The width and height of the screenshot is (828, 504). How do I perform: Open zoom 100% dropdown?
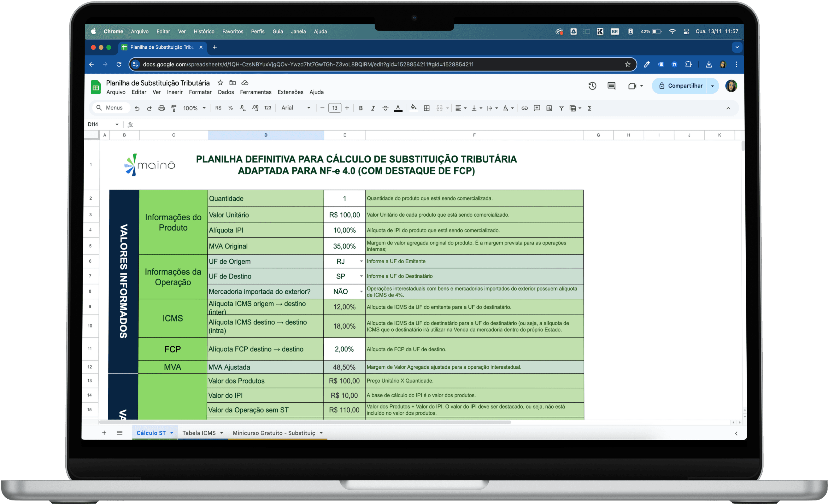coord(194,108)
